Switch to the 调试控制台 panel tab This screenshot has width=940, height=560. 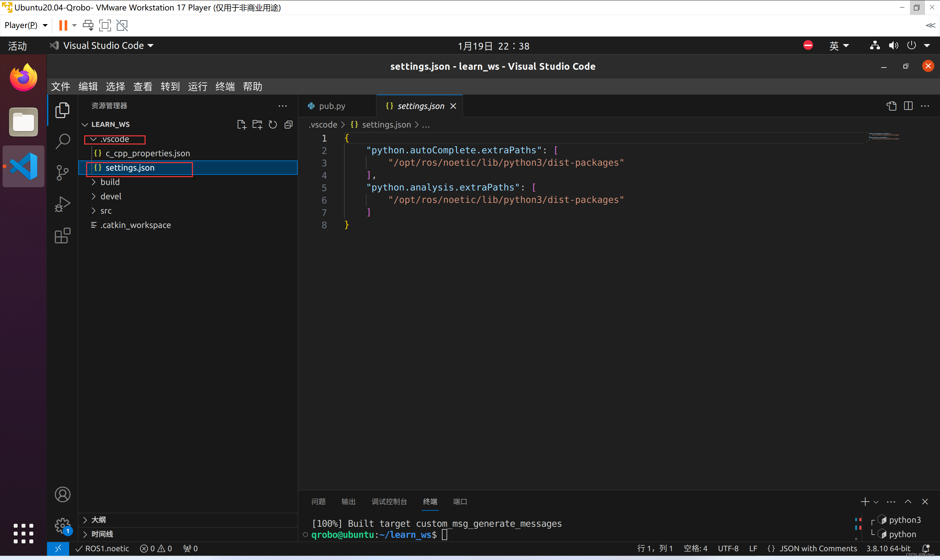click(389, 502)
